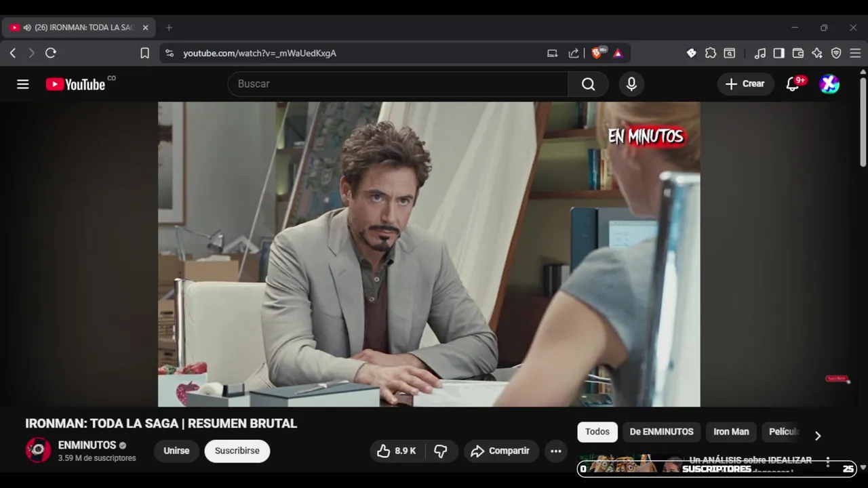868x488 pixels.
Task: Dislike the video with thumbs down
Action: pos(441,451)
